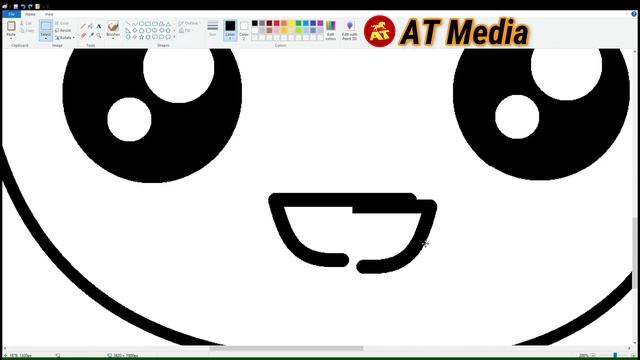This screenshot has height=360, width=640.
Task: Click the zoom out minus button
Action: pyautogui.click(x=593, y=356)
